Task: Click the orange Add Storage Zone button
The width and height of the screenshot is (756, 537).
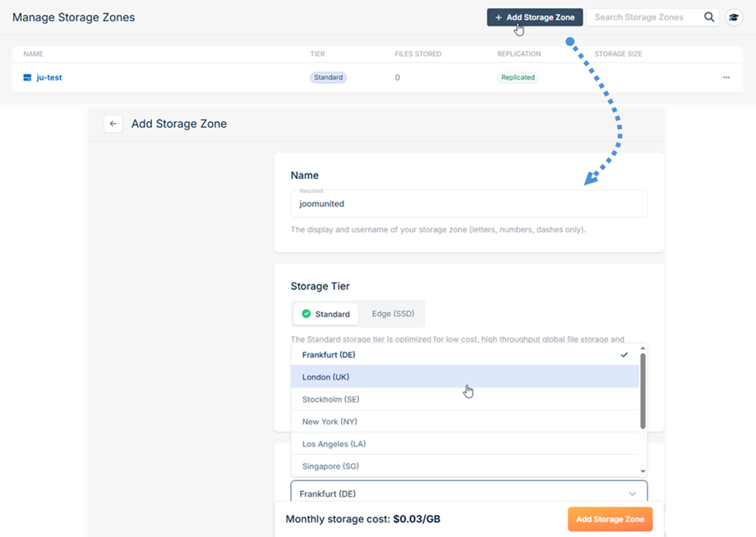Action: click(x=610, y=519)
